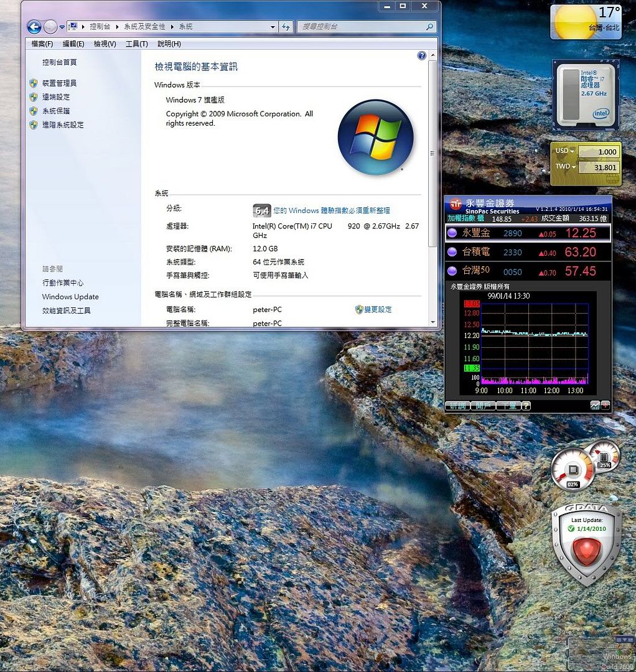Click the shield icon beside 系統保護
636x672 pixels.
(x=34, y=111)
